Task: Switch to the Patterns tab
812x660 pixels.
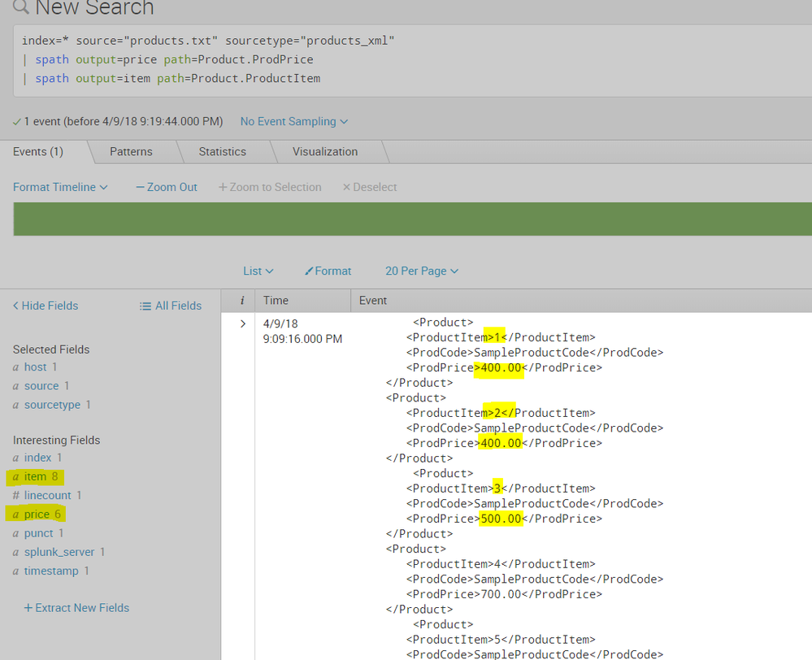Action: click(x=131, y=152)
